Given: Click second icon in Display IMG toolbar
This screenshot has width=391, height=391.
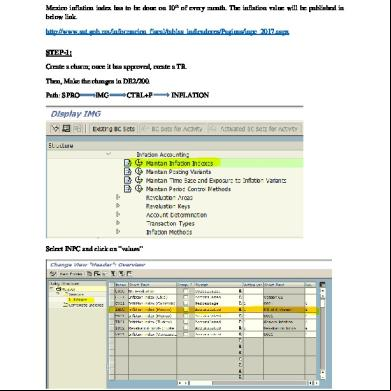Looking at the screenshot, I should point(66,129).
